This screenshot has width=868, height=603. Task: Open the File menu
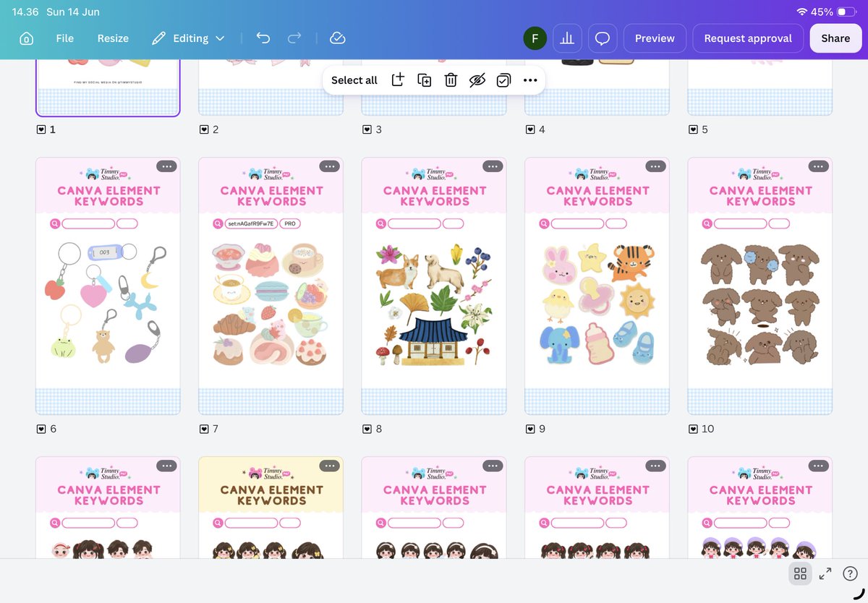coord(65,38)
